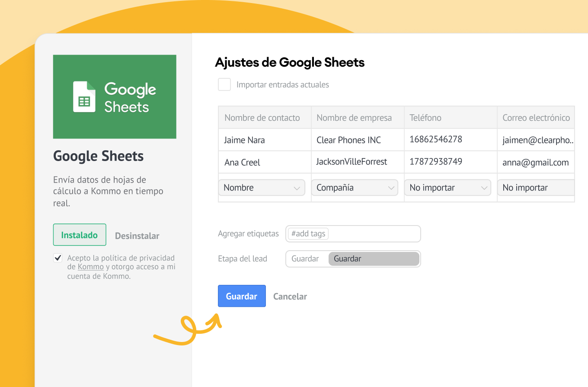Image resolution: width=588 pixels, height=387 pixels.
Task: Click the anna@gmail.com email cell
Action: [x=536, y=162]
